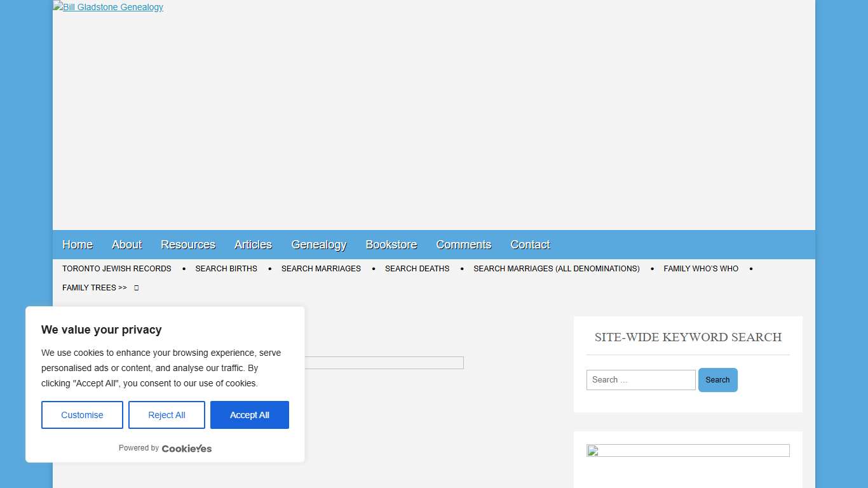Viewport: 868px width, 488px height.
Task: Click the CookieYes logo in cookie banner
Action: coord(186,449)
